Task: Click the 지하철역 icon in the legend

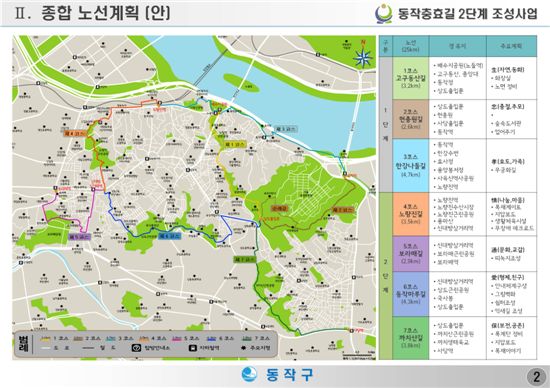Action: (192, 348)
